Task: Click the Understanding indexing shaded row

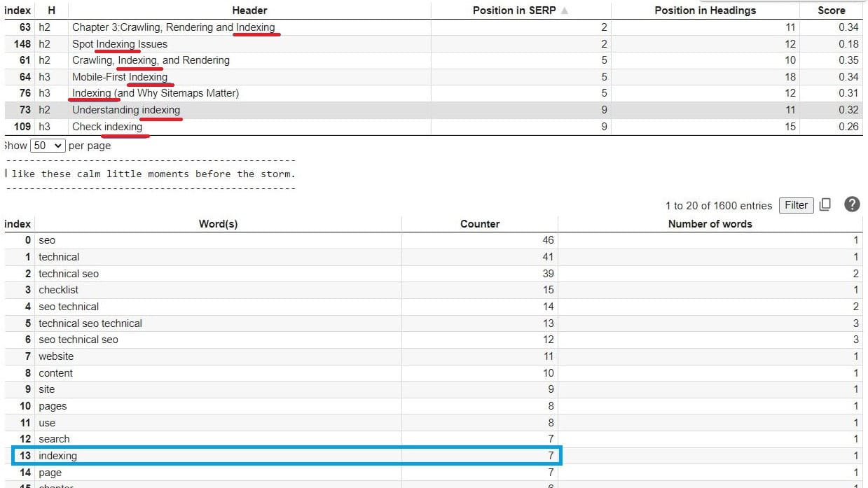Action: click(126, 110)
